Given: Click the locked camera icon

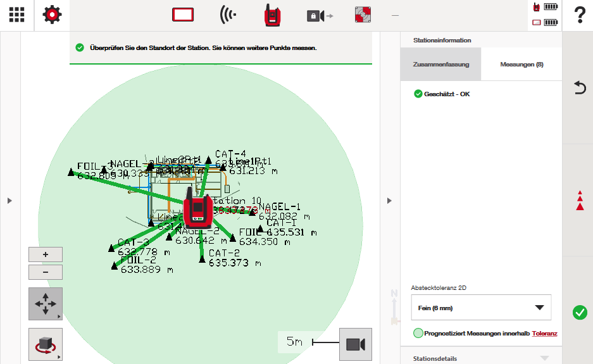Looking at the screenshot, I should tap(319, 15).
